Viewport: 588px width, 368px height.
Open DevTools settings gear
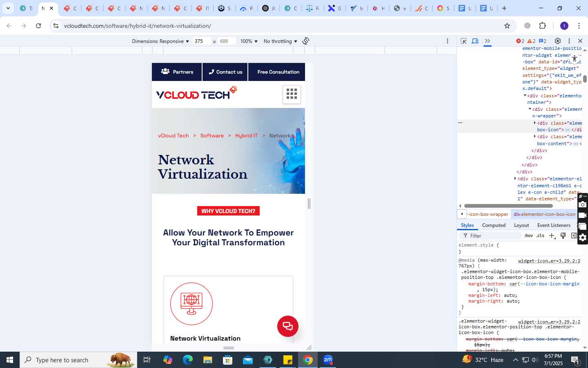click(558, 41)
